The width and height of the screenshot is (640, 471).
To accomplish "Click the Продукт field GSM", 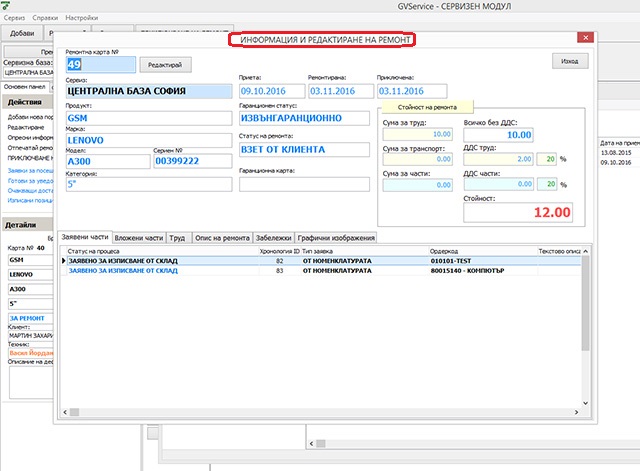I will 149,118.
